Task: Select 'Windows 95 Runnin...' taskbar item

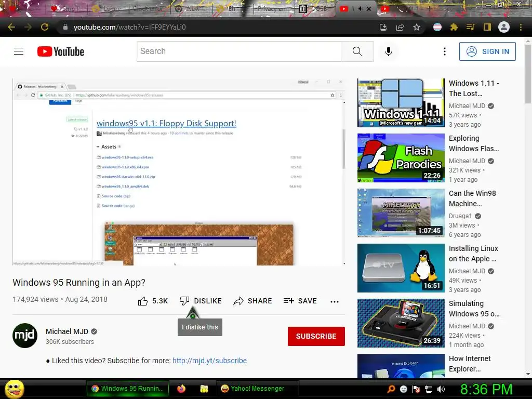Action: (128, 389)
